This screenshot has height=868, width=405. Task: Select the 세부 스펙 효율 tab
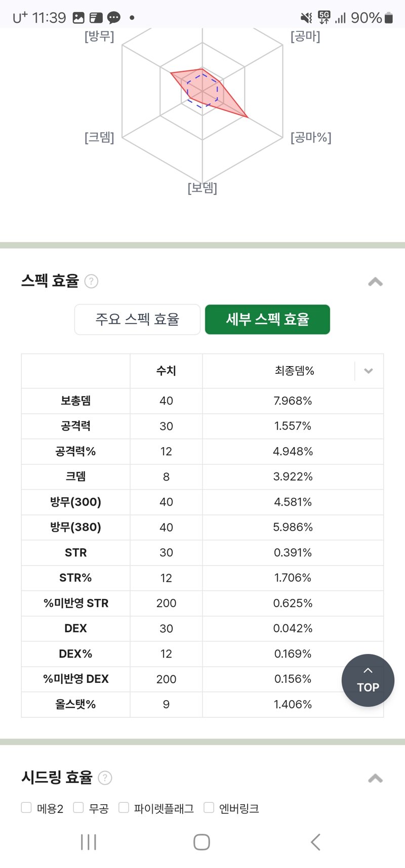click(x=267, y=319)
